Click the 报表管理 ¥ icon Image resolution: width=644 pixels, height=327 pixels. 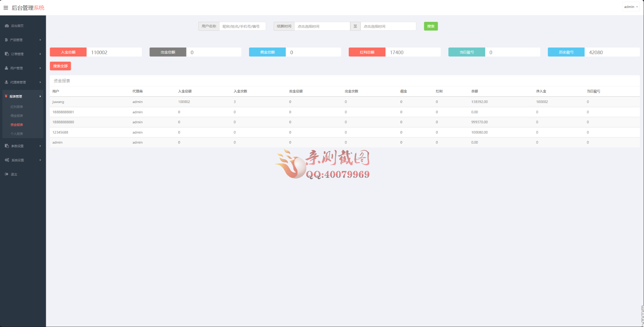point(6,96)
